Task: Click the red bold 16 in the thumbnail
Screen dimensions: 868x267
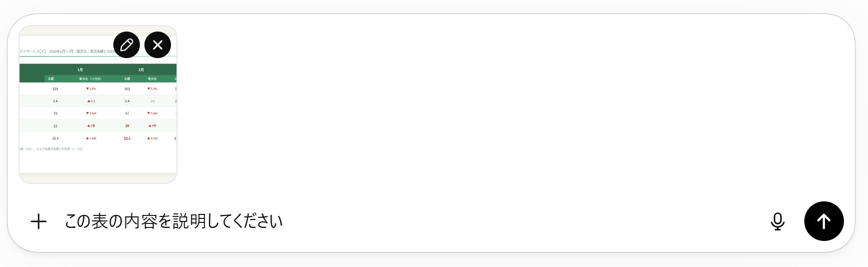Action: pos(127,126)
